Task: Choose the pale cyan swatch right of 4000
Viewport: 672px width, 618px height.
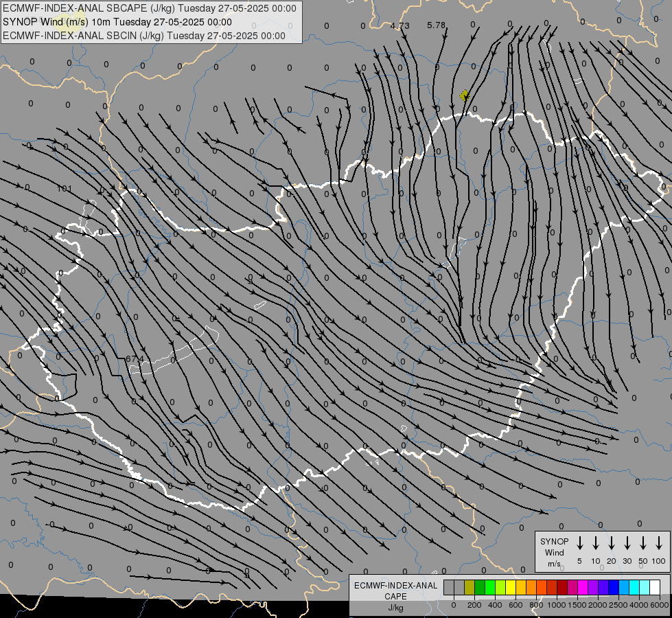Action: pos(645,587)
